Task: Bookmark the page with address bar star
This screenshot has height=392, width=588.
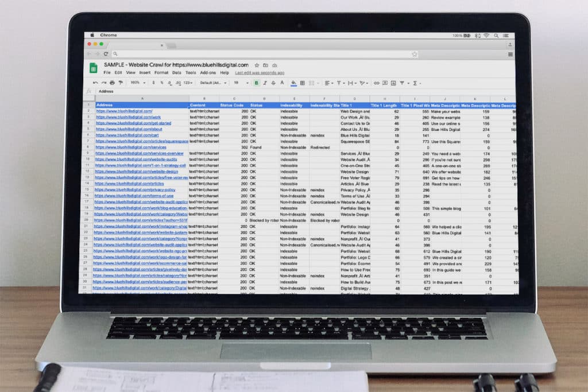Action: pos(415,54)
